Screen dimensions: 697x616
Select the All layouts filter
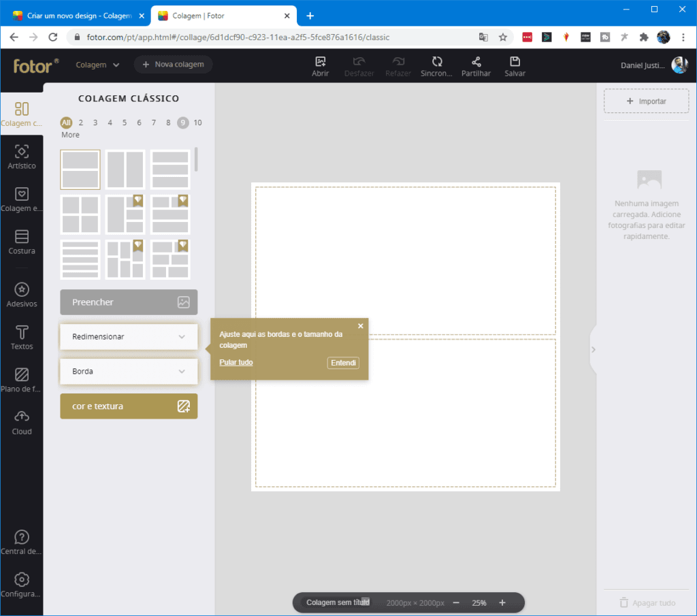click(66, 123)
